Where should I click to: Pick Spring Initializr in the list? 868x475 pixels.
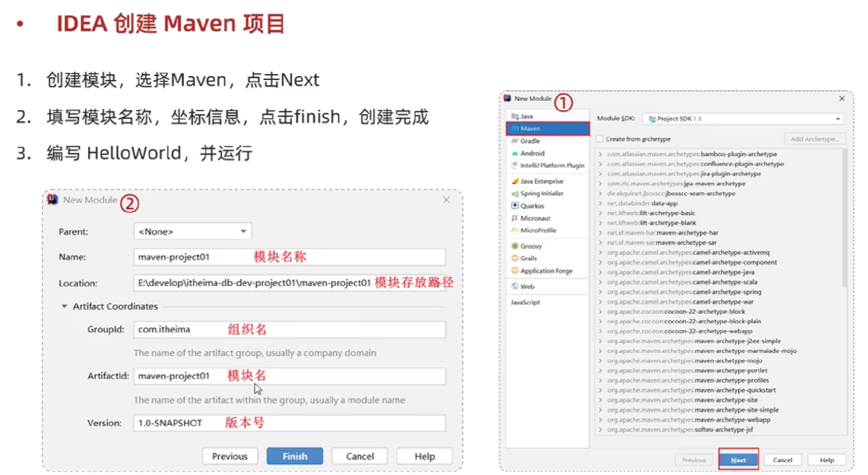[547, 193]
